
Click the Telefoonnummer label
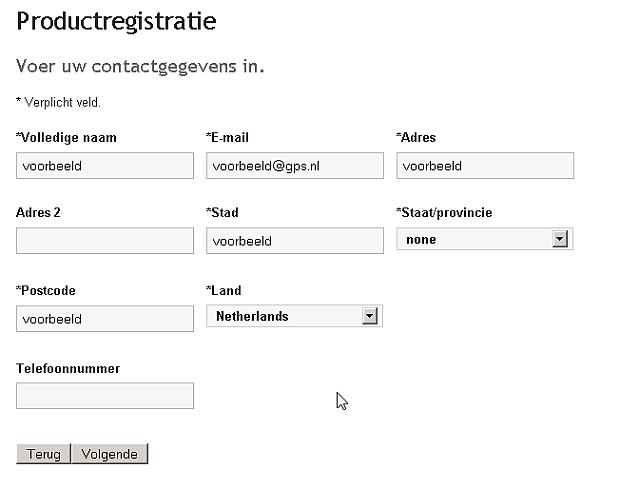tap(68, 369)
